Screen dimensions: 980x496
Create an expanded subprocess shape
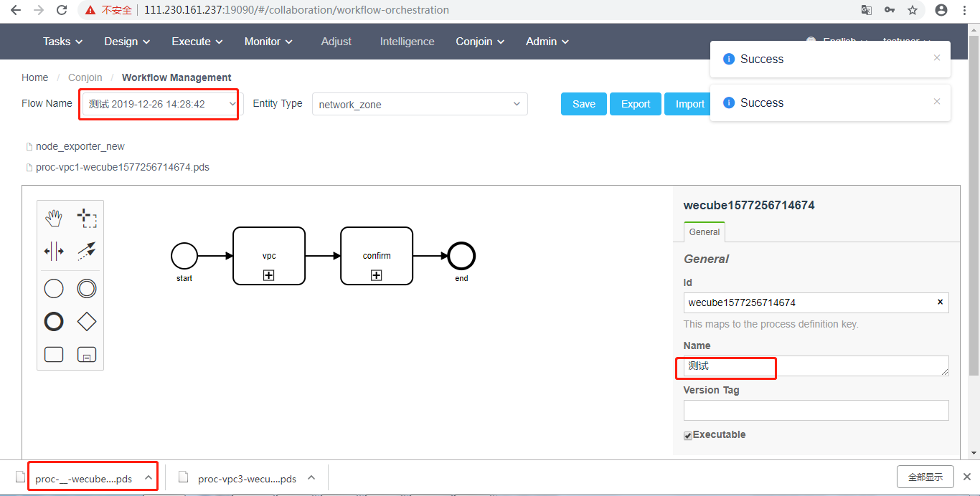pos(86,354)
